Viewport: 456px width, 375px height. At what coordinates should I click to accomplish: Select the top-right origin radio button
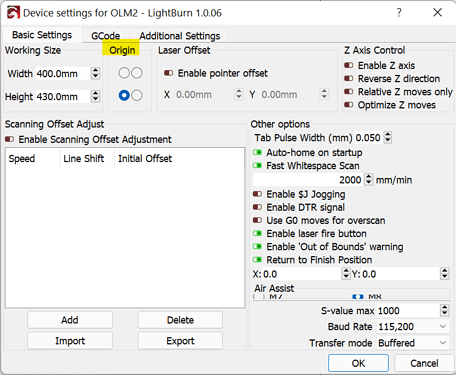point(137,73)
